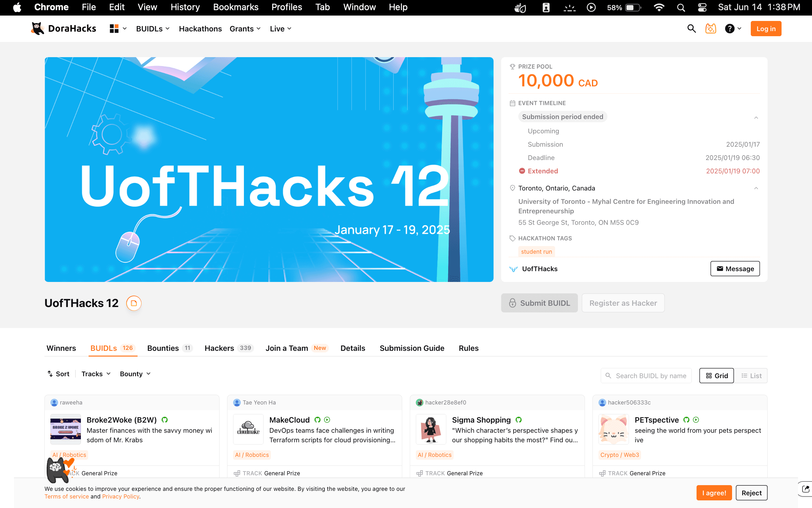Screen dimensions: 812x508
Task: Open the DoraHacks home logo
Action: coord(63,29)
